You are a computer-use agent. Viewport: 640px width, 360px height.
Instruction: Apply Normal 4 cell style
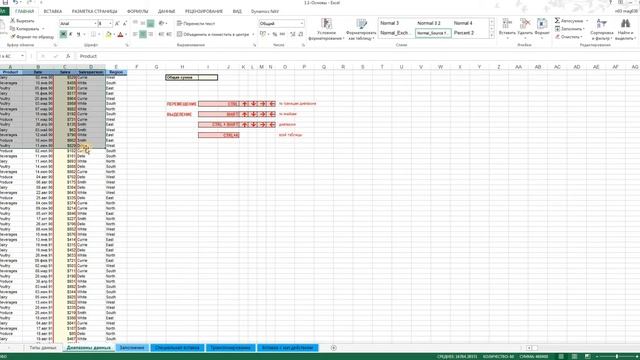click(x=463, y=23)
